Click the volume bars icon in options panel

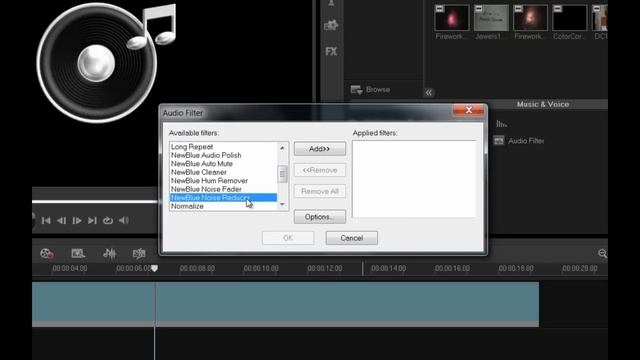point(502,124)
